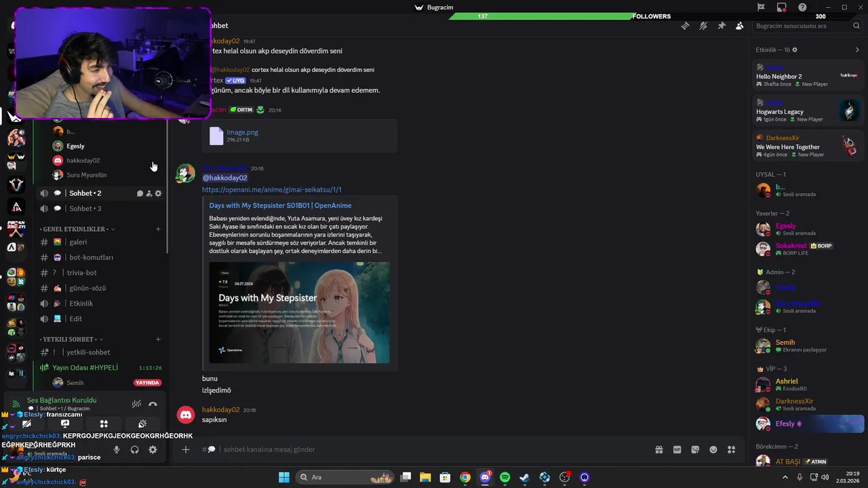This screenshot has width=868, height=488.
Task: Join the Yayın Odası #HYPELİ voice channel
Action: [101, 367]
